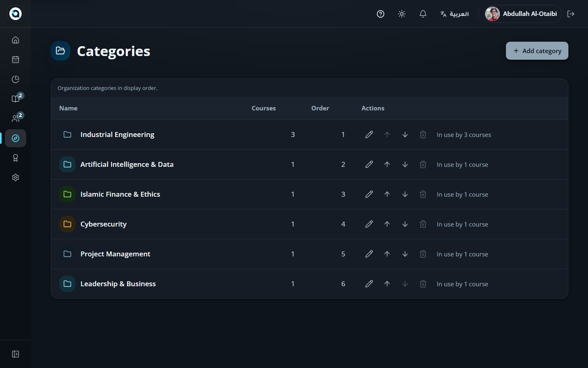Image resolution: width=588 pixels, height=368 pixels.
Task: Click the Categories page heading icon
Action: pyautogui.click(x=60, y=51)
